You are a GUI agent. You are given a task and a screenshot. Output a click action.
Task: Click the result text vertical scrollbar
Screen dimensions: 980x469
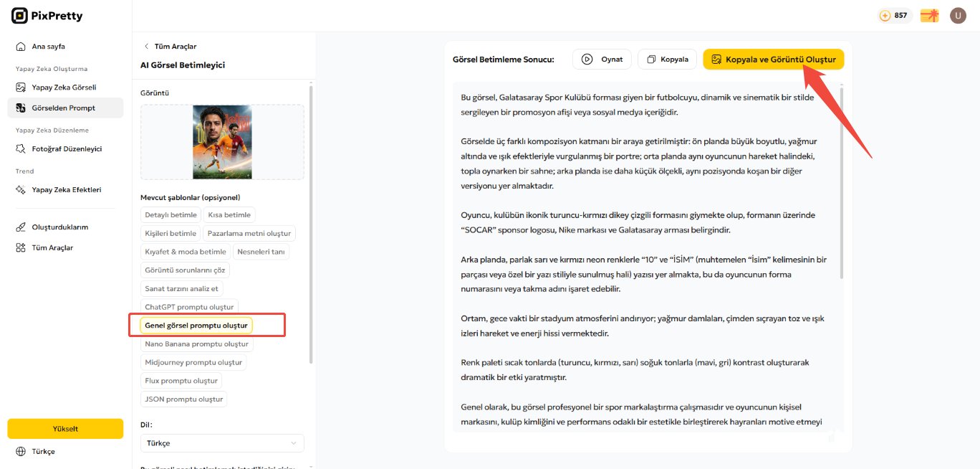[x=842, y=183]
